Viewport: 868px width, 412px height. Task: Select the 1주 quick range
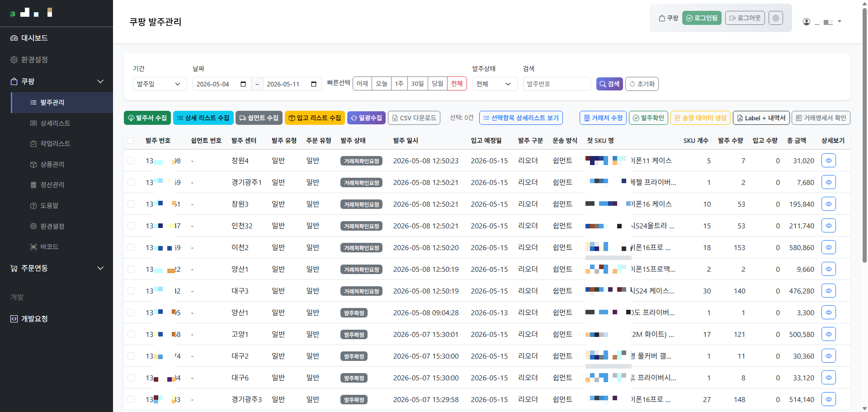(x=399, y=84)
